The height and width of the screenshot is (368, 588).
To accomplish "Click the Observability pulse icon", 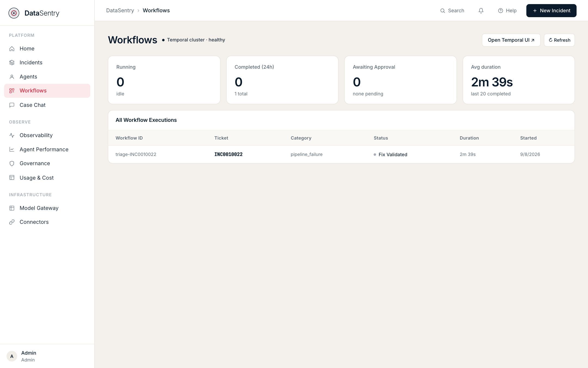I will 12,135.
